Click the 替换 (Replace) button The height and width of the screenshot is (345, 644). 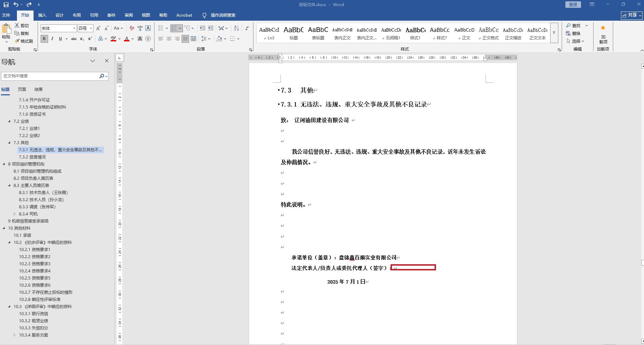pos(573,33)
